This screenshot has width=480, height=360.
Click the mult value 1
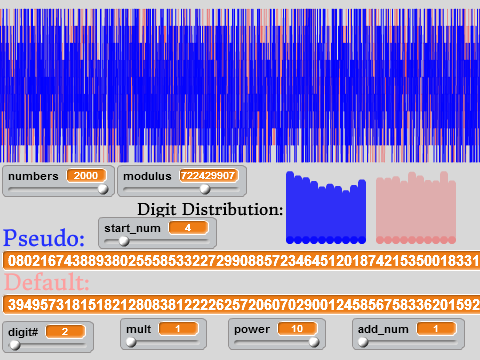[178, 329]
